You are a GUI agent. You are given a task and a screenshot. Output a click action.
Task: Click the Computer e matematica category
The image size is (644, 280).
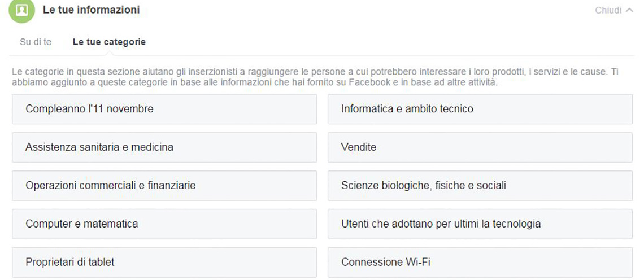[164, 224]
